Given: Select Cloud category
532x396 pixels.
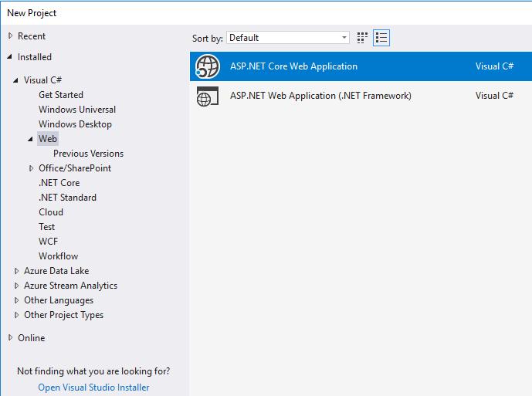Looking at the screenshot, I should tap(51, 212).
